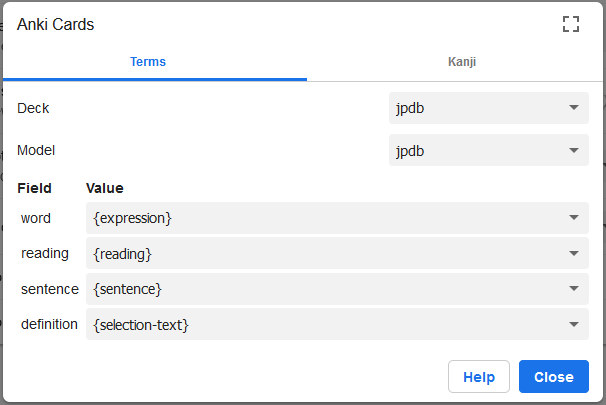Edit the {expression} value for word
This screenshot has height=405, width=606.
325,218
